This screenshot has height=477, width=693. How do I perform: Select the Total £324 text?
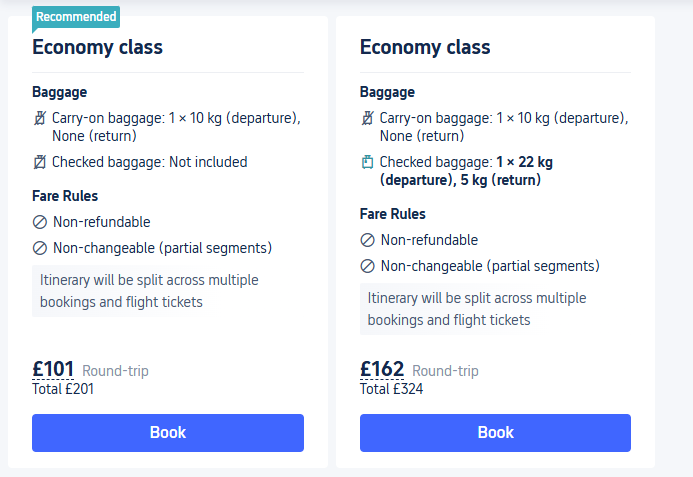[391, 389]
